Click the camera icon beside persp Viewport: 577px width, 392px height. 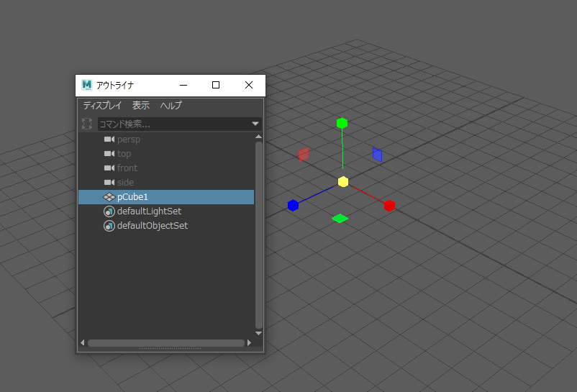point(109,140)
